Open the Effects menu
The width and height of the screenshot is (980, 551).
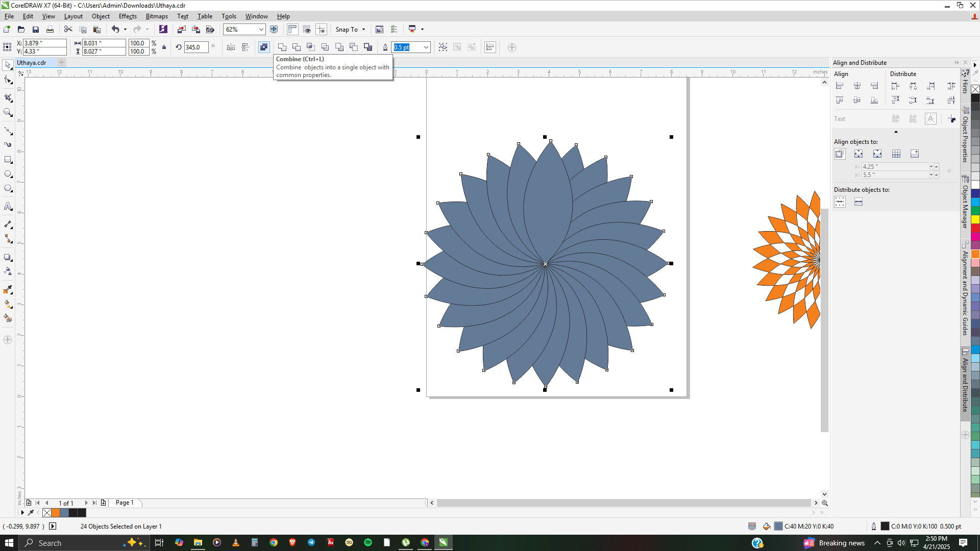(x=128, y=16)
